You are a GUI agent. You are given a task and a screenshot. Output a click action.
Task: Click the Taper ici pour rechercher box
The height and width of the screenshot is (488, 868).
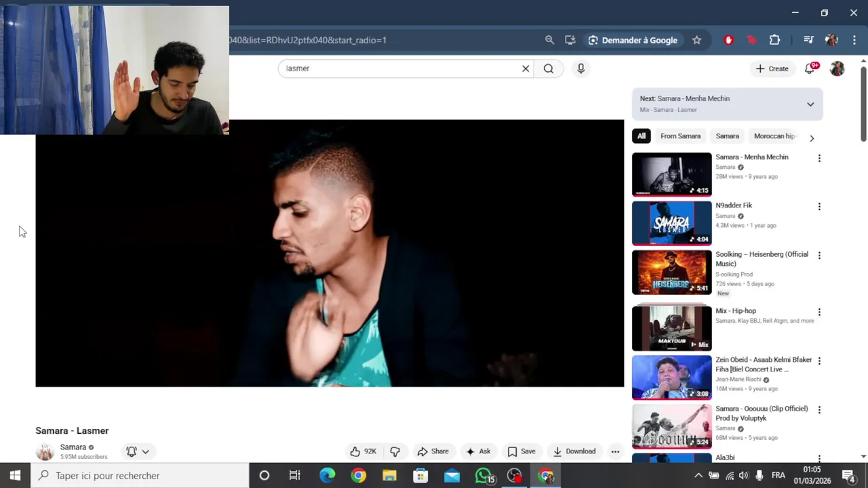(140, 476)
